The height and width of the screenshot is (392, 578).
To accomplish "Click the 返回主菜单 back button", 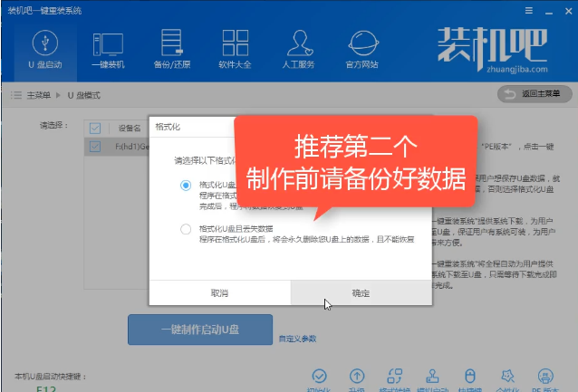I will (x=535, y=94).
